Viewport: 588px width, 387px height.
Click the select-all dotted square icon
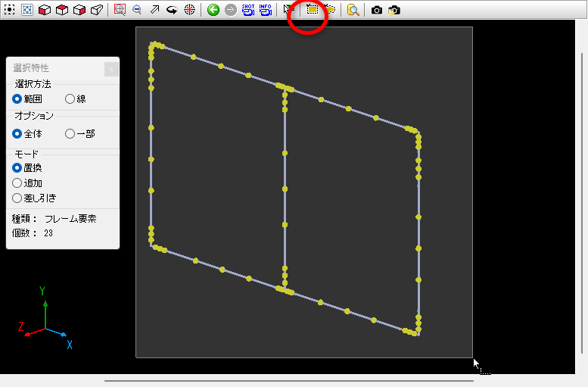click(9, 10)
